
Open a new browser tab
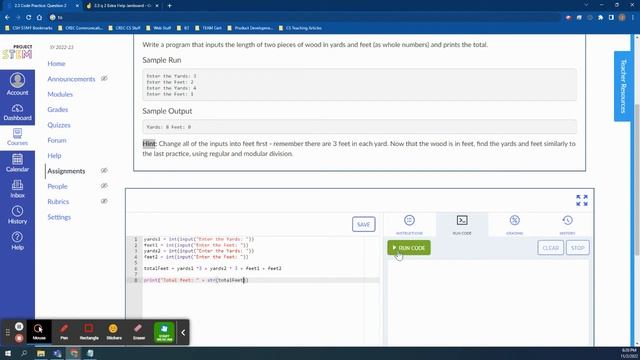(x=169, y=6)
